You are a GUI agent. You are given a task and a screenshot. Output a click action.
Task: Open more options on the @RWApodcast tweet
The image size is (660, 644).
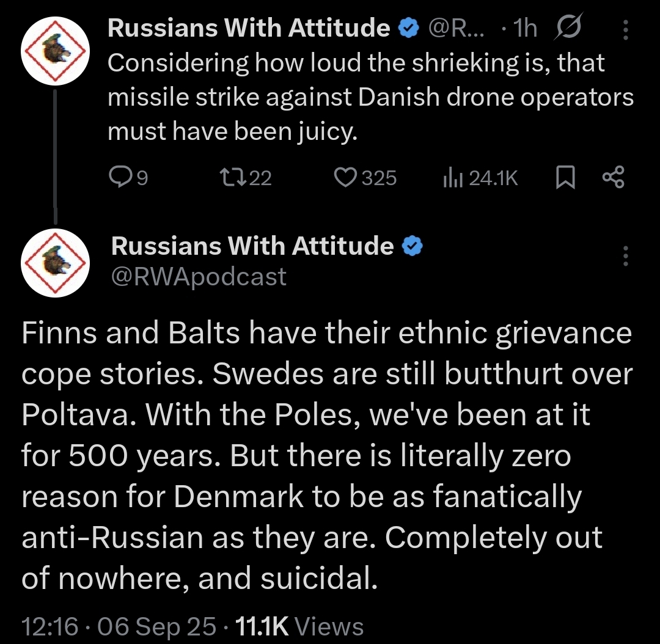coord(625,256)
